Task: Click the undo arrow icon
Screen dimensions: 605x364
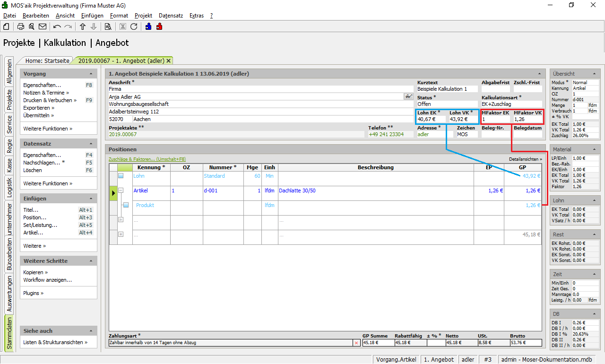Action: point(57,26)
